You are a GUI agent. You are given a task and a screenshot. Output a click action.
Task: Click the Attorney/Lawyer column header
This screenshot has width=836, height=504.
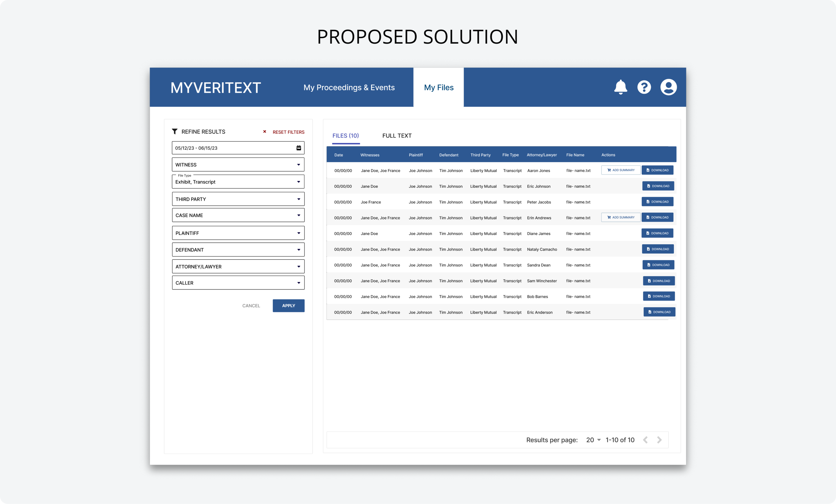coord(542,155)
